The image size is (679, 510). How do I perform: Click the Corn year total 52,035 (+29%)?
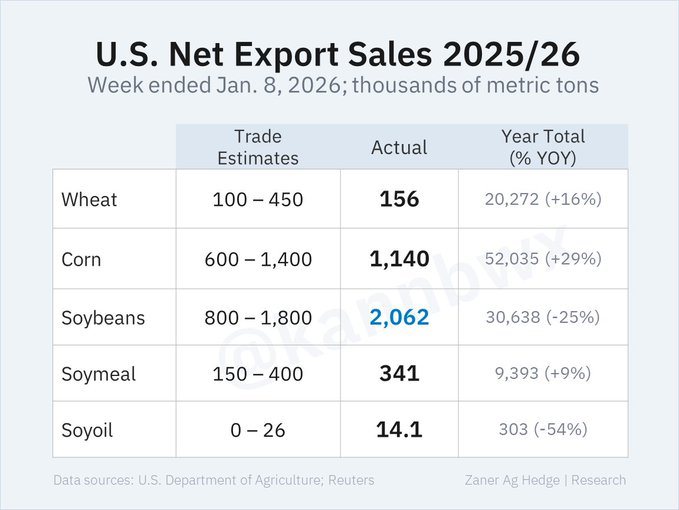click(x=543, y=259)
